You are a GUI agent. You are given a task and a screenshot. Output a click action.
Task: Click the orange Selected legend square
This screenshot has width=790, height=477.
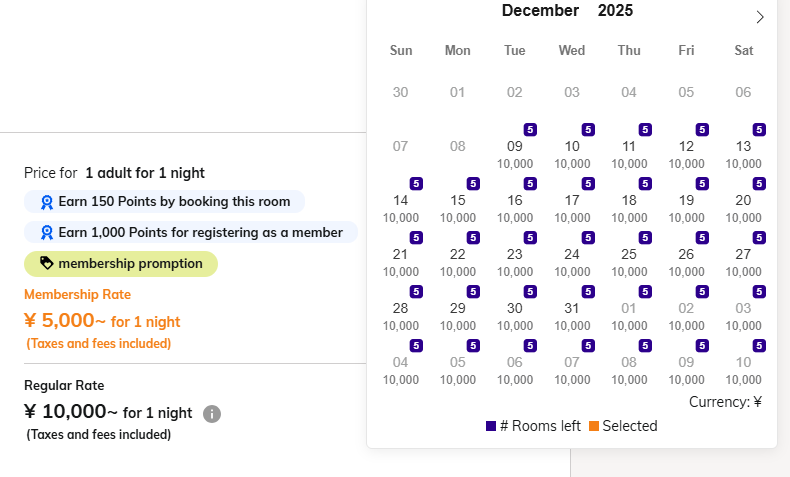click(x=594, y=426)
